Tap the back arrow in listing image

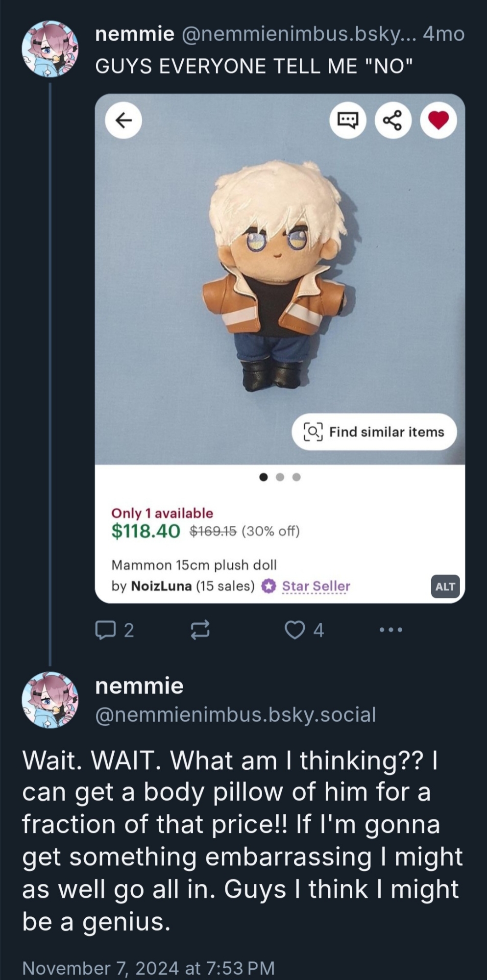(x=124, y=120)
